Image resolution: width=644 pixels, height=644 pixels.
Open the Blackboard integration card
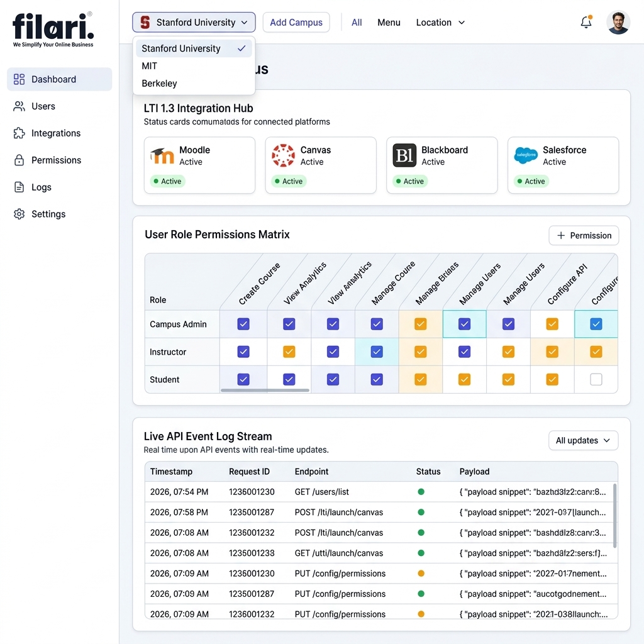coord(442,165)
